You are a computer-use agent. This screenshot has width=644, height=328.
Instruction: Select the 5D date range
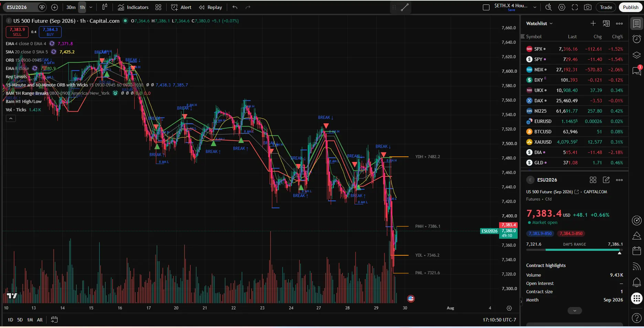(x=20, y=320)
